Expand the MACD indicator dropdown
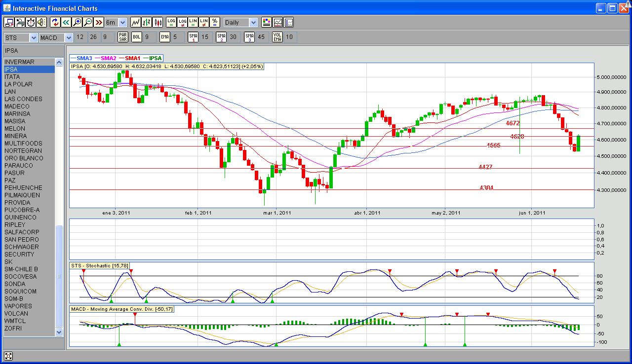The width and height of the screenshot is (632, 364). (68, 37)
